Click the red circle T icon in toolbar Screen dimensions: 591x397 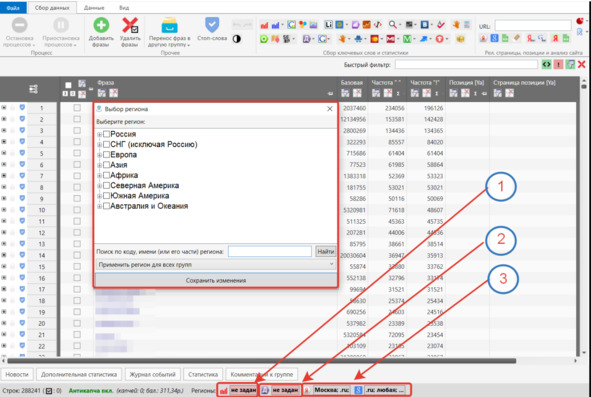click(439, 39)
